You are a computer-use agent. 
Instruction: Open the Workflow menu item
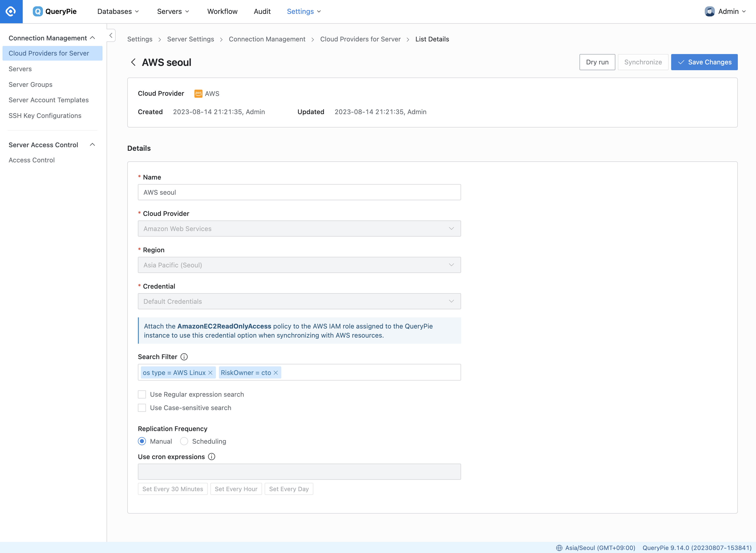point(222,11)
